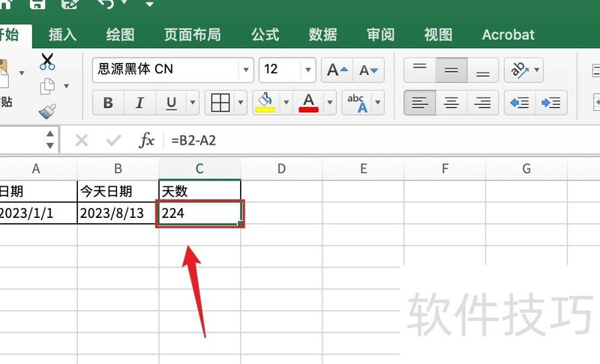
Task: Open the 数据 tab
Action: [322, 34]
